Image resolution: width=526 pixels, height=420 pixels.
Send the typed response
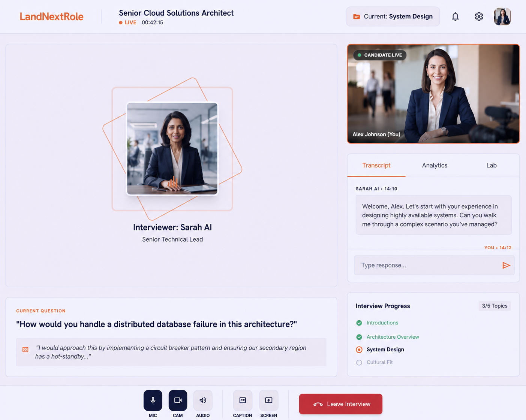click(x=506, y=265)
